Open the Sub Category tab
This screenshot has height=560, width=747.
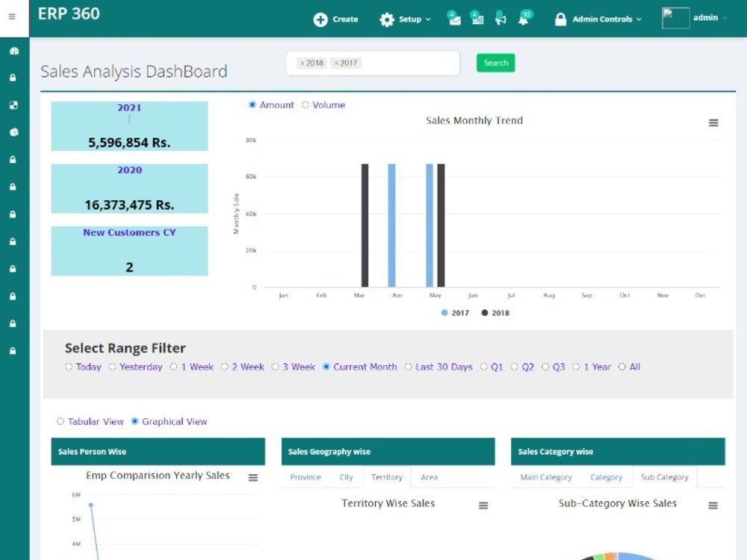pos(665,477)
